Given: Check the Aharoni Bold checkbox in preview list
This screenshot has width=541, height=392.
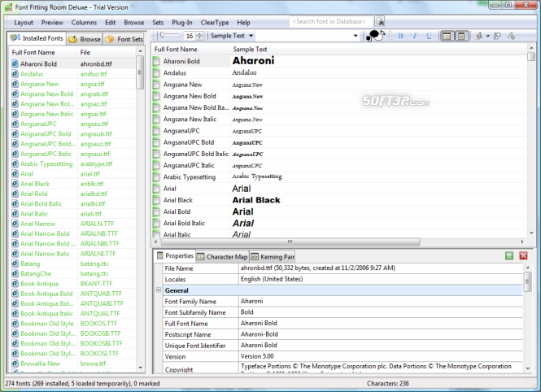Looking at the screenshot, I should point(157,62).
